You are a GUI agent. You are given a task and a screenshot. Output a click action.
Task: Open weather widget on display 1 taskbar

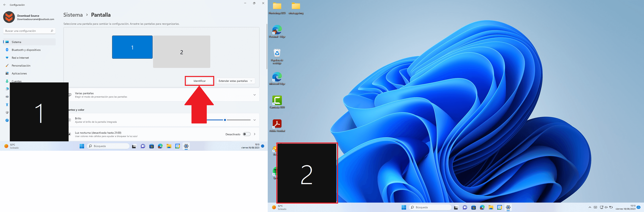[12, 146]
